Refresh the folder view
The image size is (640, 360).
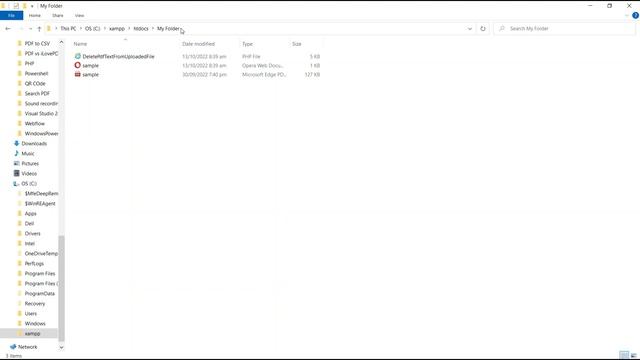[x=483, y=29]
